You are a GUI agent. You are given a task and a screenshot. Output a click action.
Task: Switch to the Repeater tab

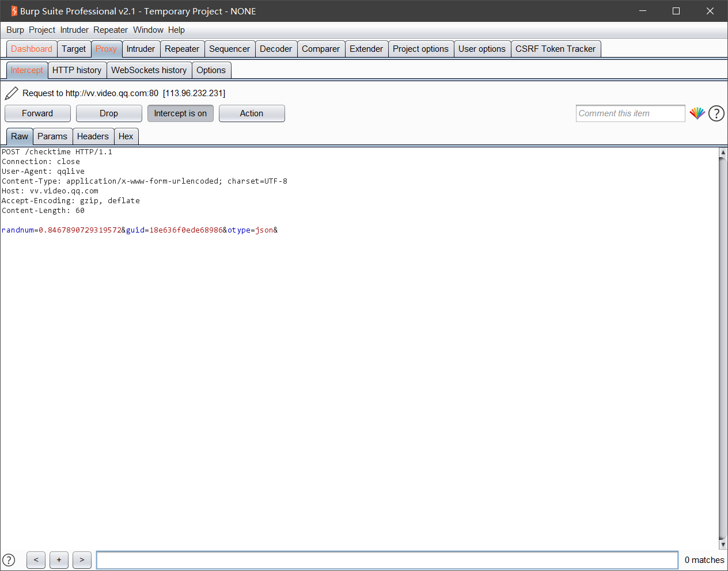pyautogui.click(x=182, y=49)
